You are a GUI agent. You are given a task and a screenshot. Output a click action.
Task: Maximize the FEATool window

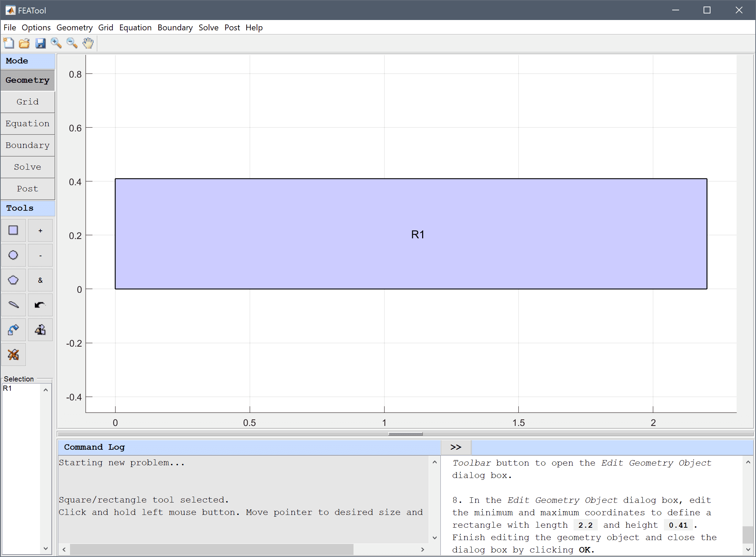tap(707, 10)
